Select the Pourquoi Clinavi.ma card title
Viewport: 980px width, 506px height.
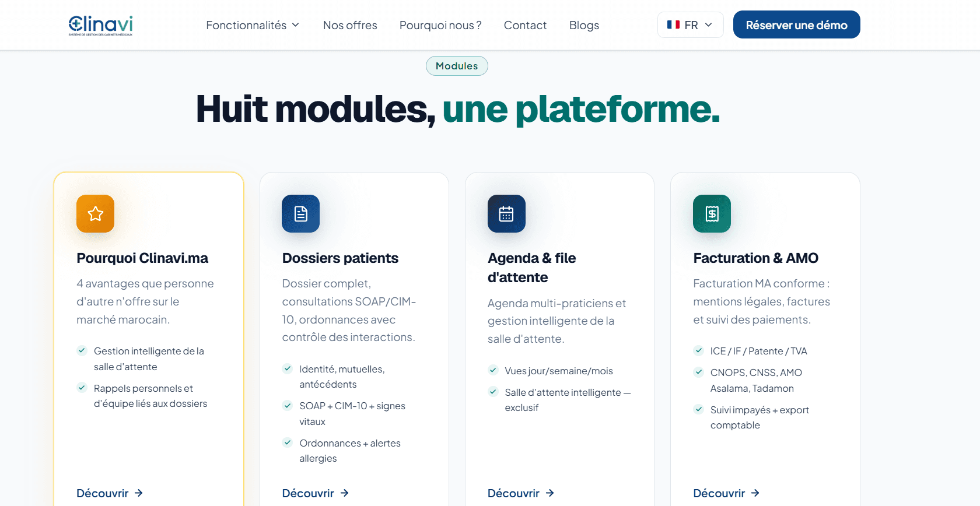pyautogui.click(x=142, y=258)
